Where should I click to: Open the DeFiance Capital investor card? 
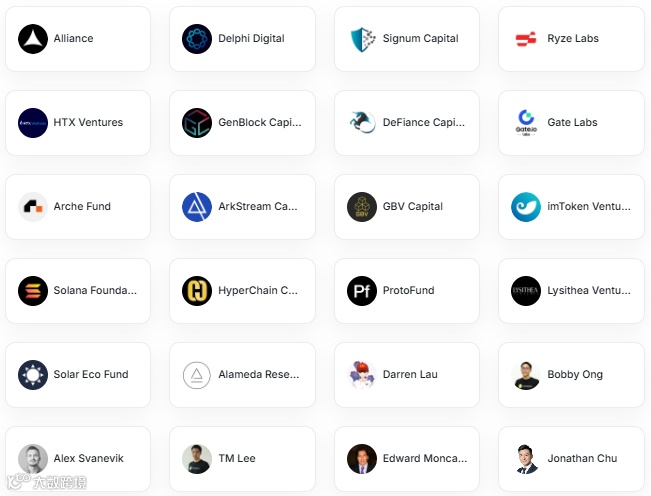pos(407,123)
